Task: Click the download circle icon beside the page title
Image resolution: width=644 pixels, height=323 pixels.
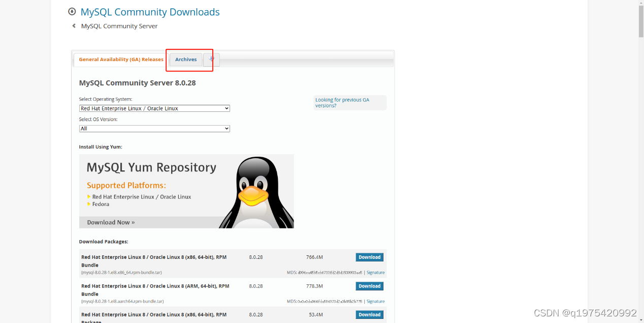Action: click(x=72, y=12)
